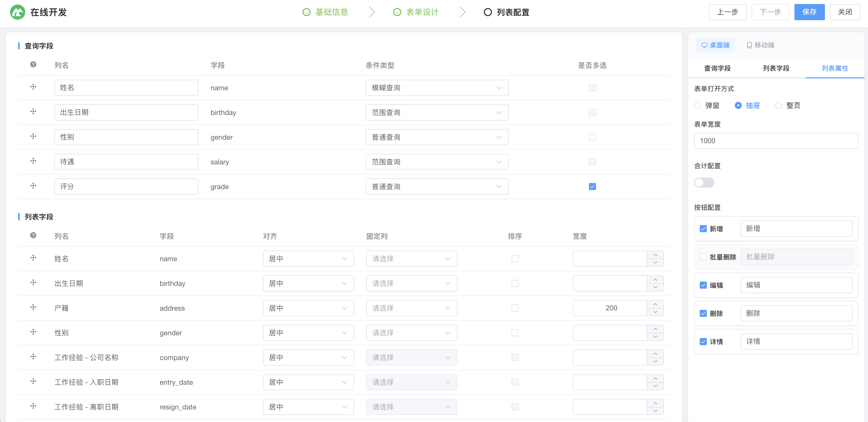Click the 保存 button
Image resolution: width=868 pixels, height=422 pixels.
(809, 12)
